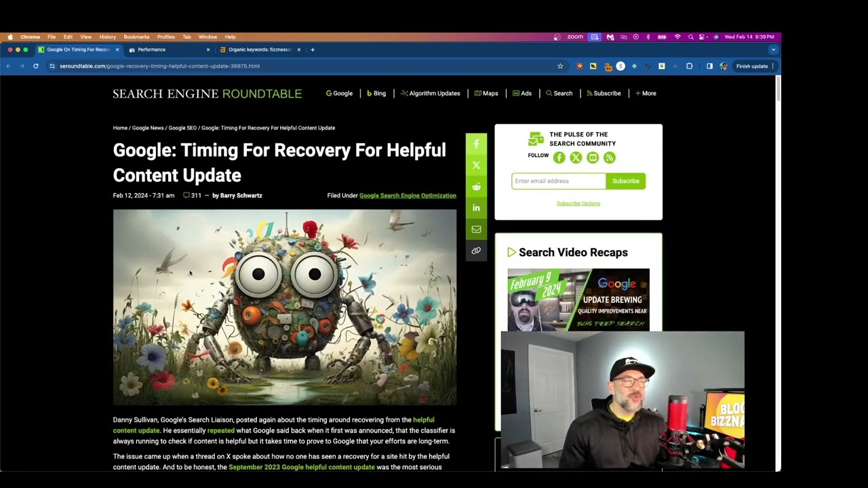Open macOS Control Center icon

703,37
